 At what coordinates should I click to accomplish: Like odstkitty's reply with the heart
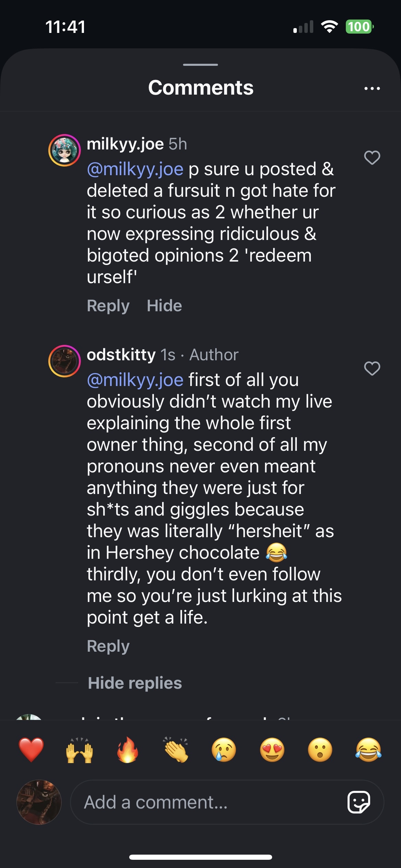point(372,369)
